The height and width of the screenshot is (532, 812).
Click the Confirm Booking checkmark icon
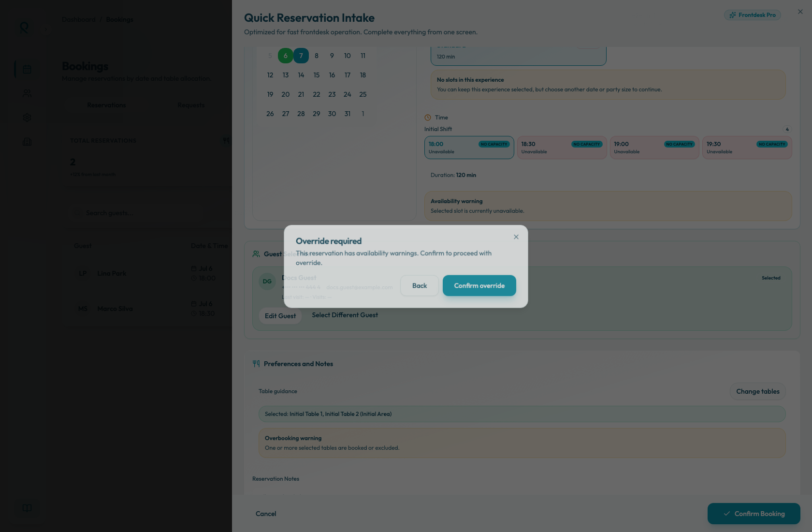pyautogui.click(x=726, y=514)
